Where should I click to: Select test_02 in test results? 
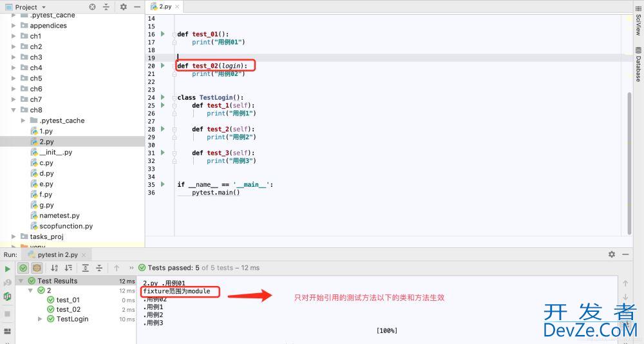pyautogui.click(x=68, y=309)
